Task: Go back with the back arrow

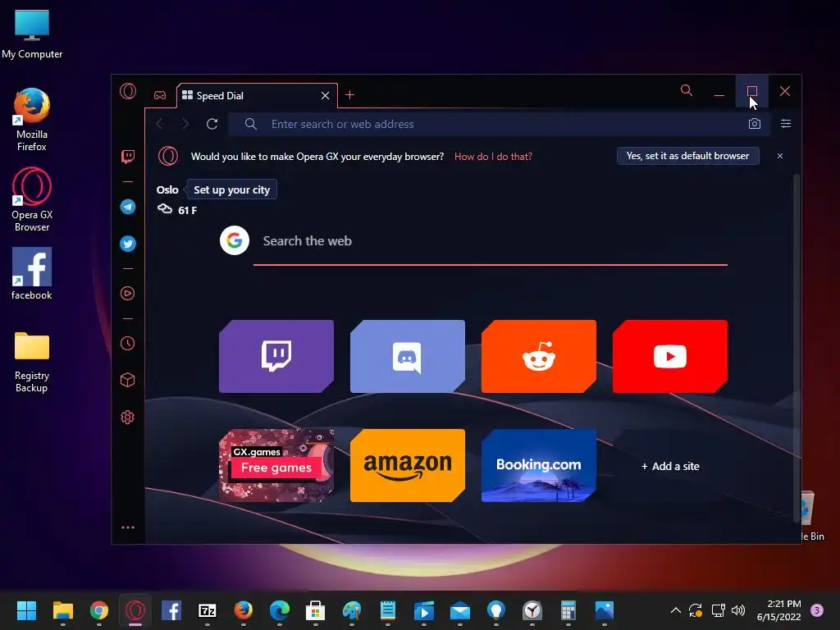Action: 159,124
